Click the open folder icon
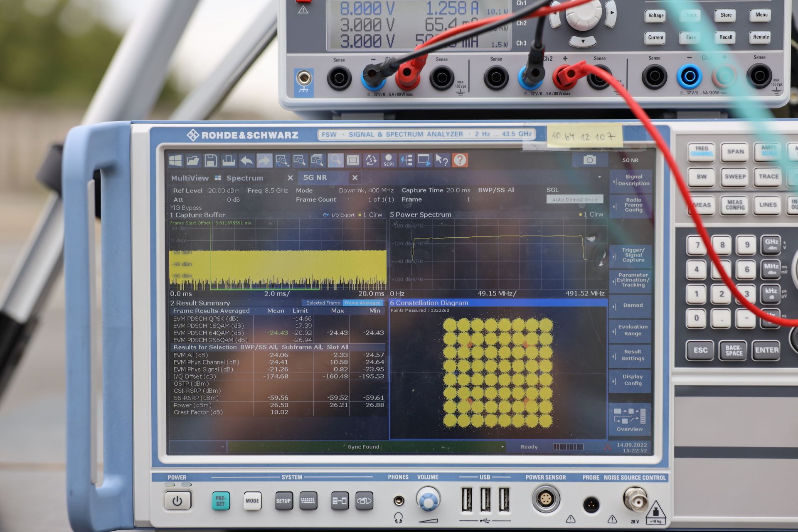The width and height of the screenshot is (798, 532). pyautogui.click(x=193, y=160)
